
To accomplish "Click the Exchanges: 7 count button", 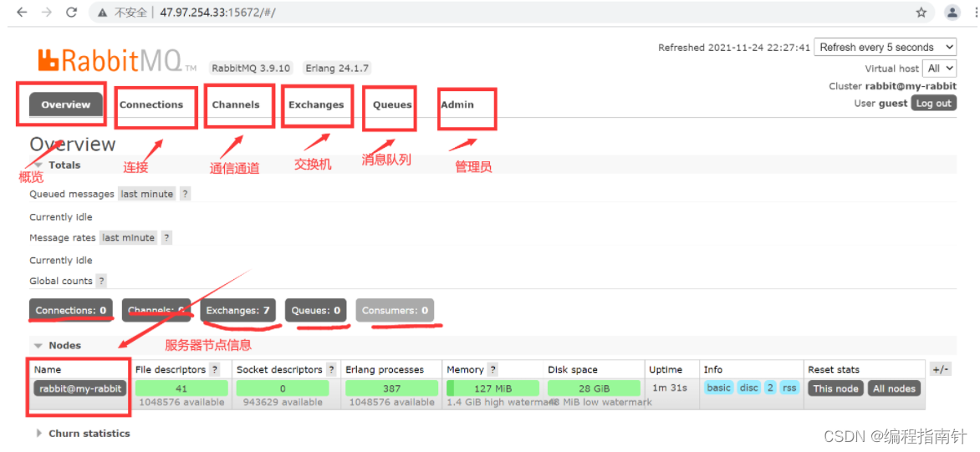I will 238,310.
